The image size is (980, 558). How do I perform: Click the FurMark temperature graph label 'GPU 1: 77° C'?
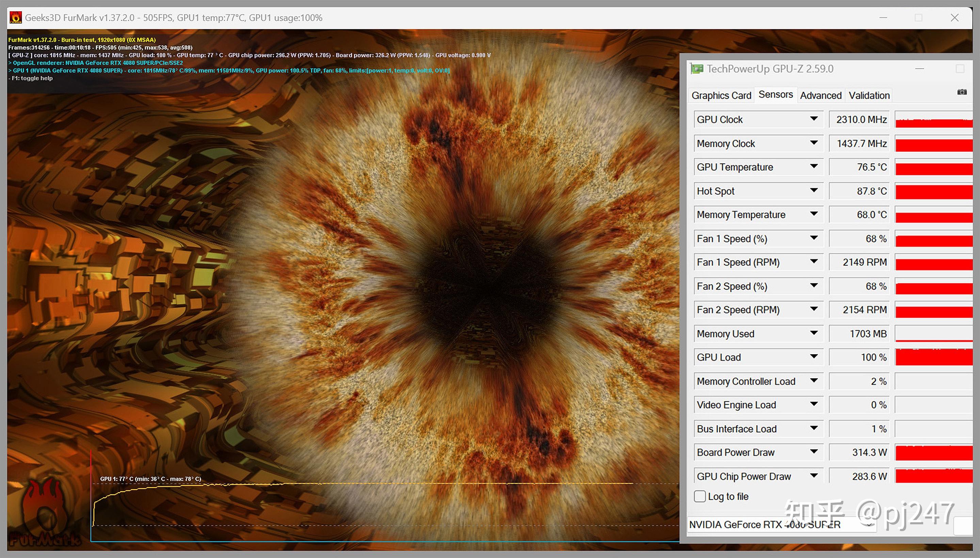[x=150, y=479]
